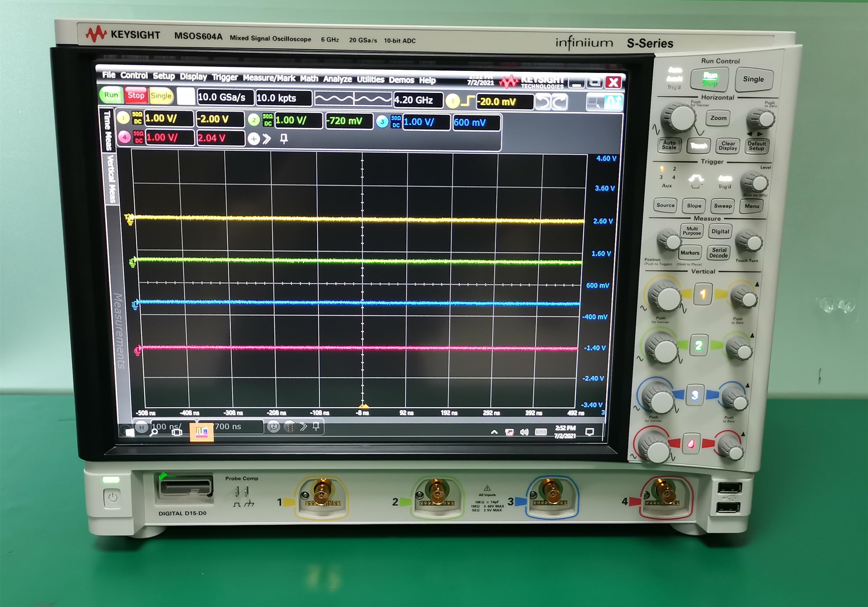Expand channel toolbar with the double chevron
This screenshot has width=868, height=607.
[x=267, y=139]
